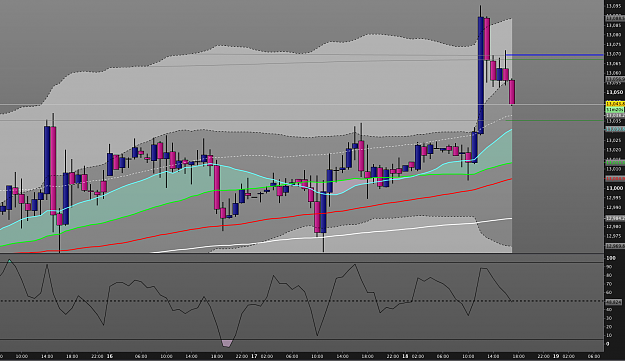The width and height of the screenshot is (625, 361).
Task: Click the 13,095 price axis label
Action: click(614, 6)
